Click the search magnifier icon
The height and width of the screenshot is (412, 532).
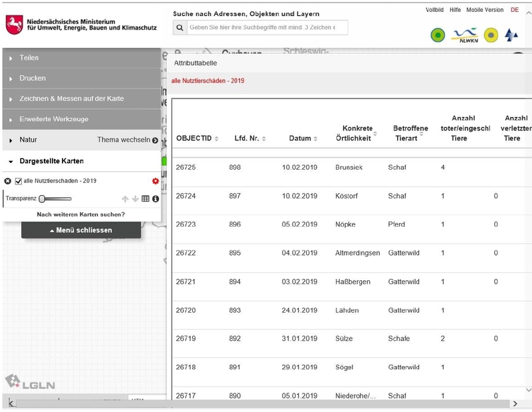[x=180, y=28]
